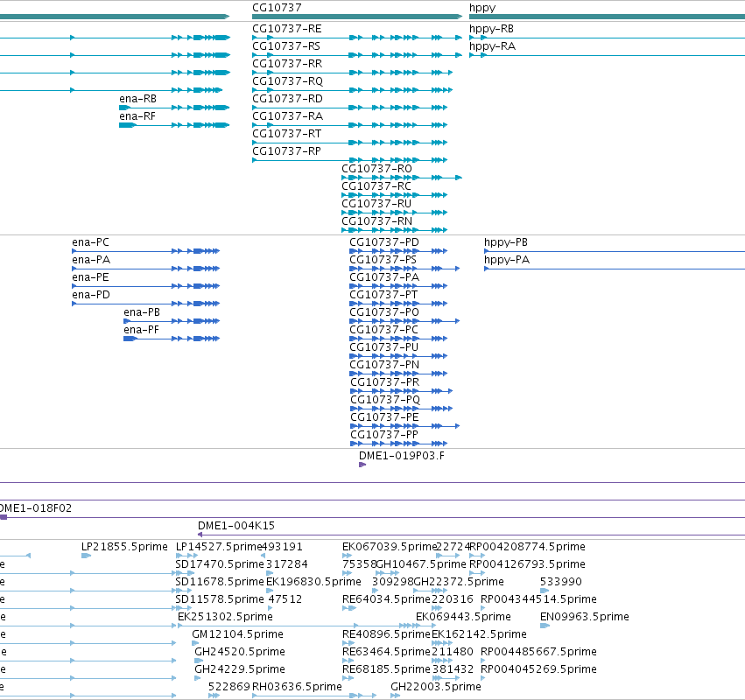This screenshot has height=700, width=745.
Task: Click transcript label CG10737-RO
Action: tap(376, 169)
